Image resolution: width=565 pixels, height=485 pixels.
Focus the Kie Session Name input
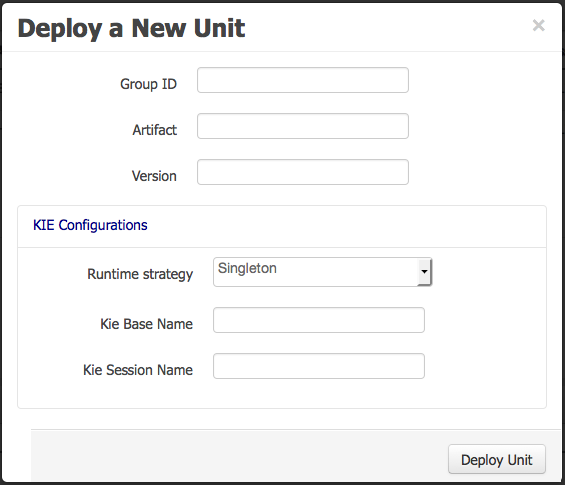tap(319, 366)
